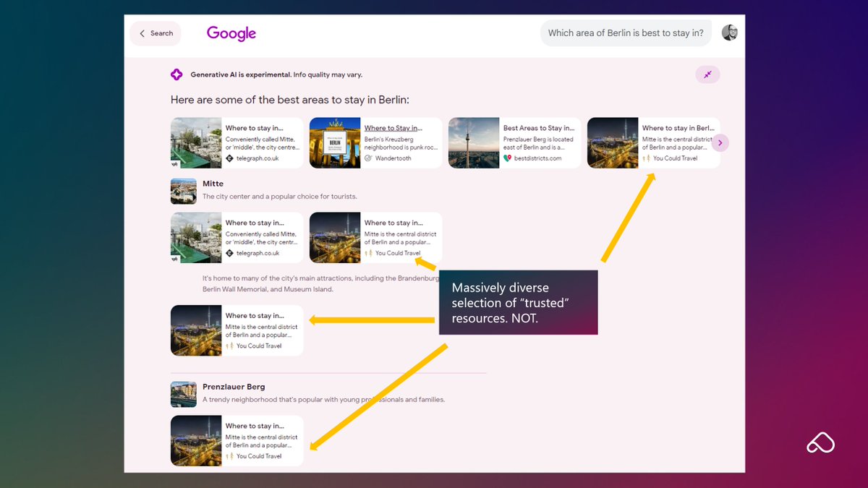Open You Could Travel card in top carousel
This screenshot has width=868, height=488.
[653, 143]
